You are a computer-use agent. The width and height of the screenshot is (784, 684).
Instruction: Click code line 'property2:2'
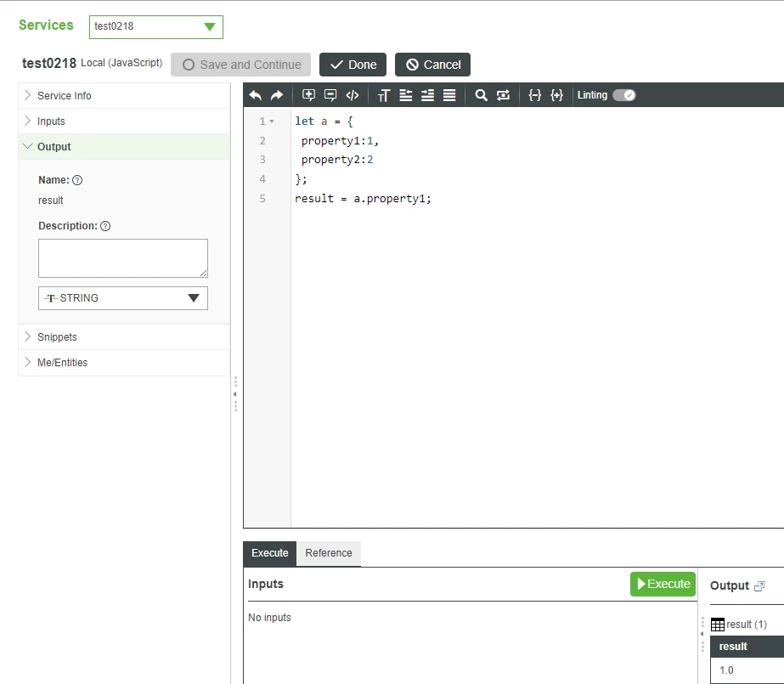(x=337, y=160)
